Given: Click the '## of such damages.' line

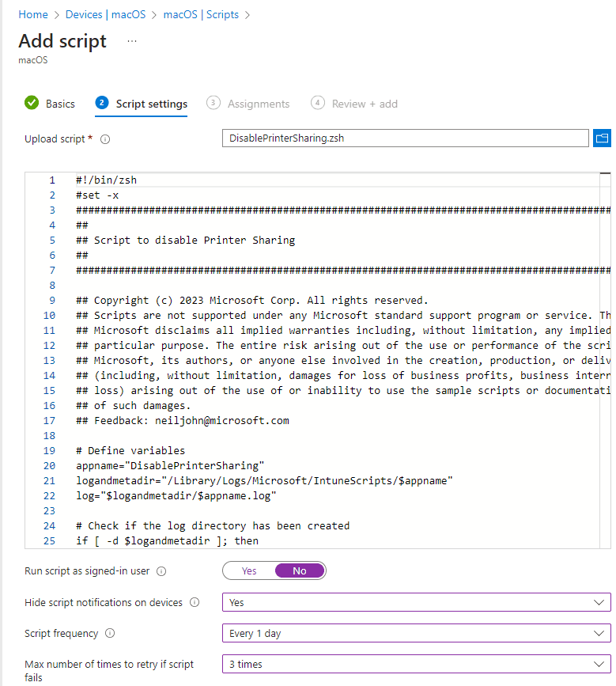Looking at the screenshot, I should tap(133, 406).
